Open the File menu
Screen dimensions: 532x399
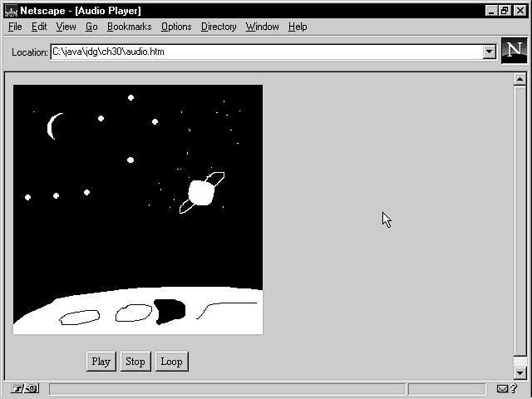(15, 27)
